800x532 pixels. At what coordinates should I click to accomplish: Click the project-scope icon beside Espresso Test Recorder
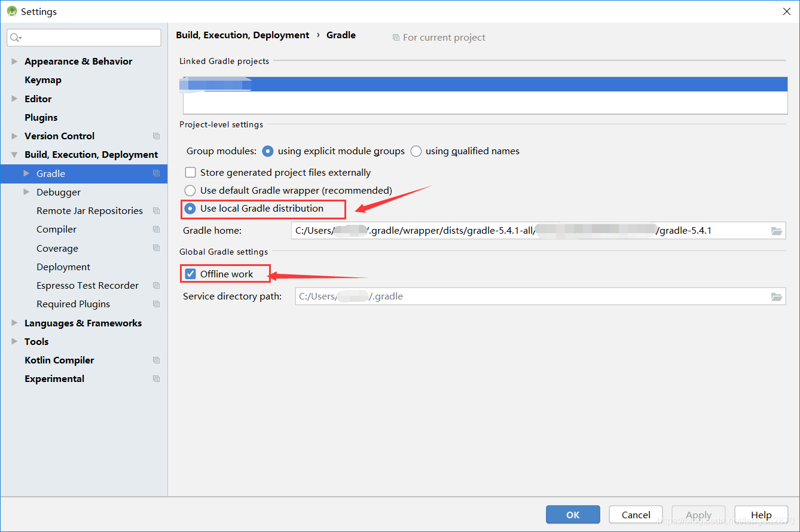(x=157, y=286)
